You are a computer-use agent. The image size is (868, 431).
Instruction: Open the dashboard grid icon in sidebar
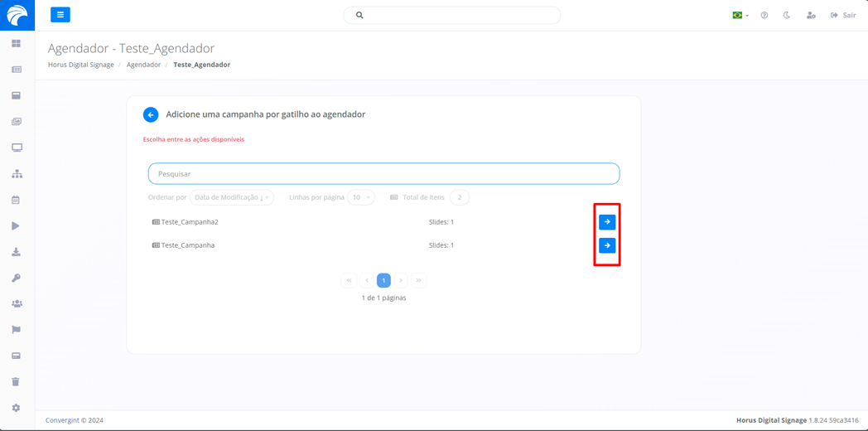click(x=16, y=44)
